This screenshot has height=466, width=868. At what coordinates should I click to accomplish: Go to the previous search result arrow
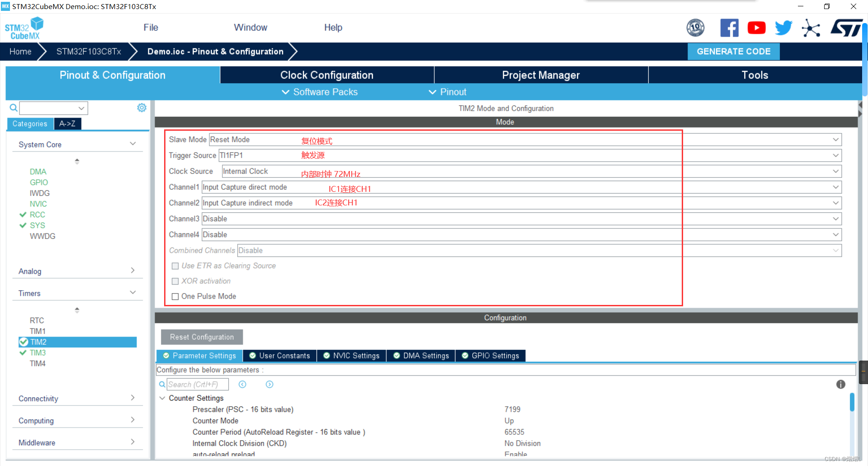pyautogui.click(x=242, y=384)
